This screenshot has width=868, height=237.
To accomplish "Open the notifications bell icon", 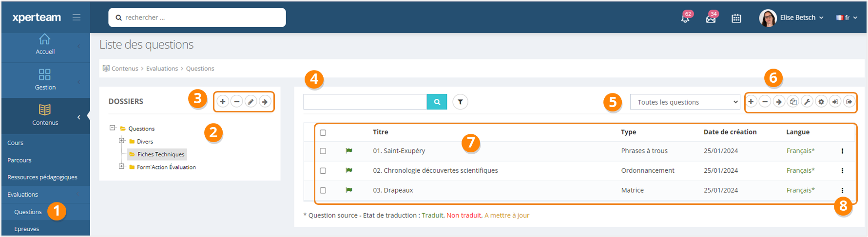I will (x=685, y=18).
